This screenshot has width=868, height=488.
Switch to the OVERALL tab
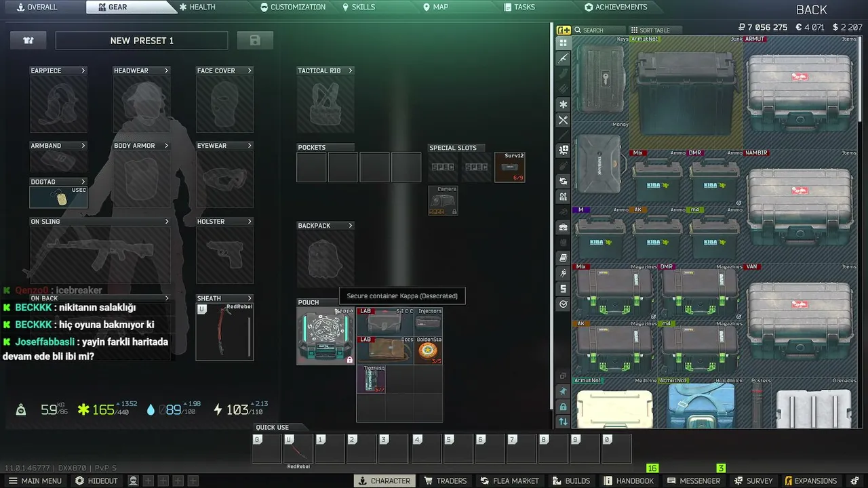[37, 7]
